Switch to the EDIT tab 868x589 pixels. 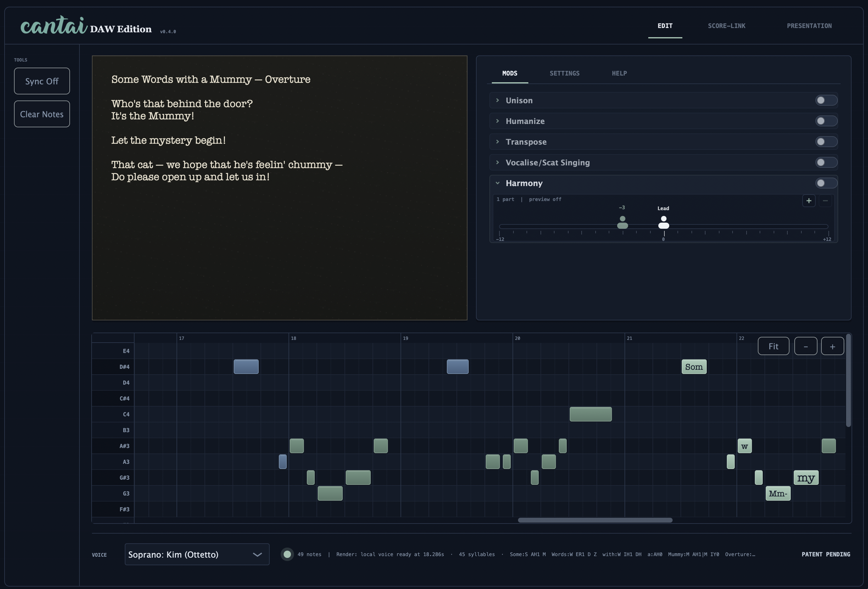pyautogui.click(x=665, y=26)
